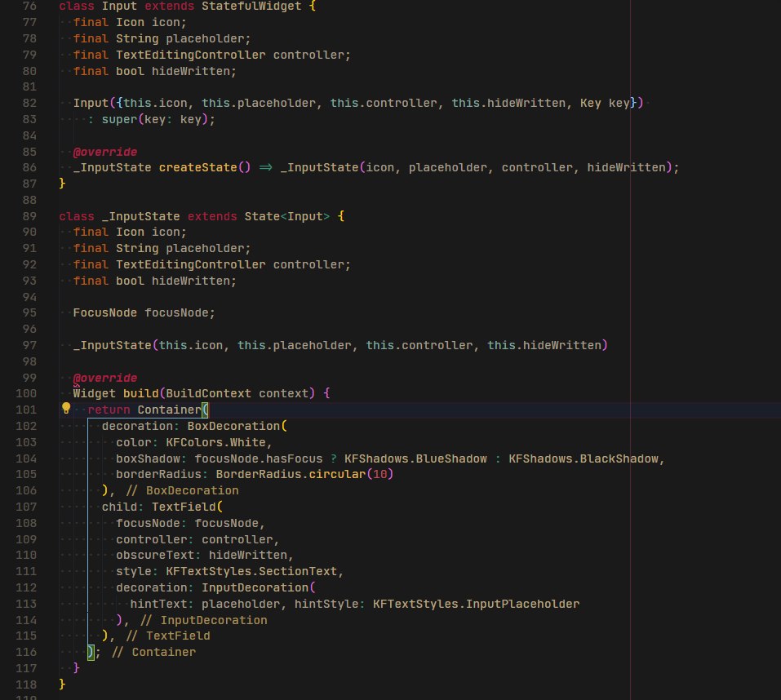781x700 pixels.
Task: Click 'BuildContext context' parameter on line 100
Action: pos(237,393)
